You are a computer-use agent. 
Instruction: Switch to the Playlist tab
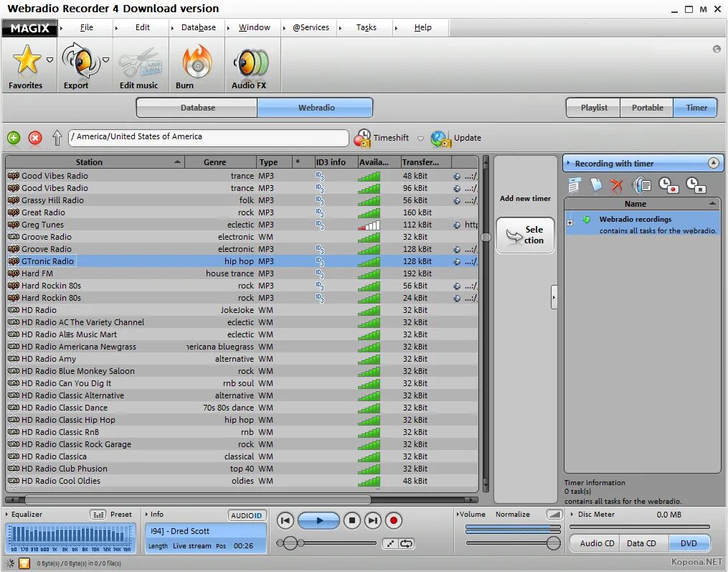(x=593, y=108)
